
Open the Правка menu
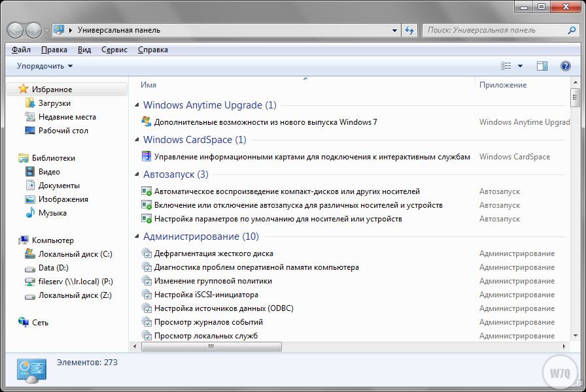pos(54,50)
